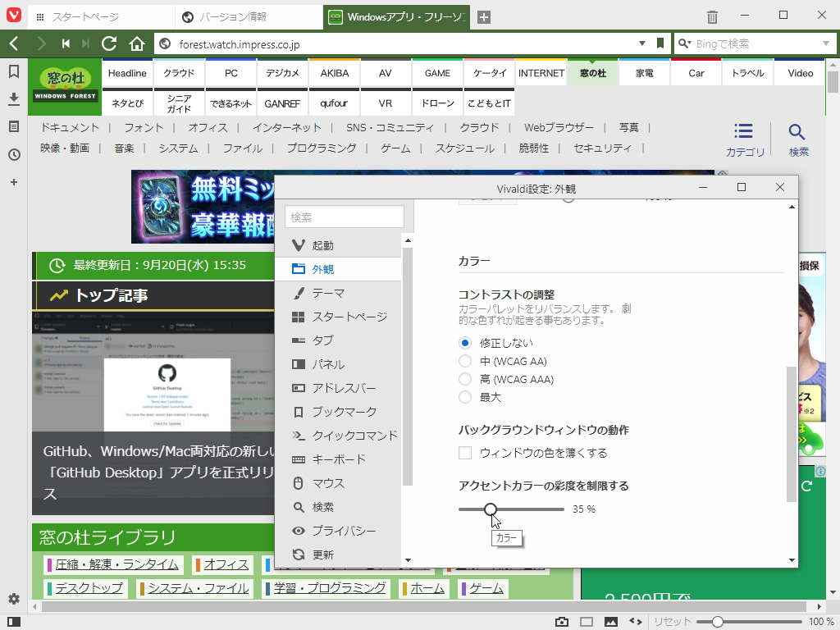This screenshot has width=840, height=630.
Task: Open Vivaldi settings via the gear icon
Action: 12,599
